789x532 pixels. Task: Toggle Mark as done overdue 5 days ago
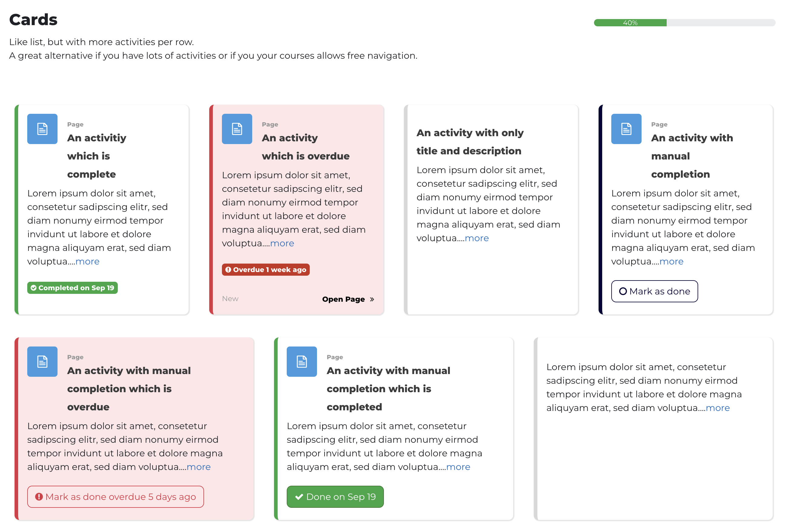[x=115, y=497]
